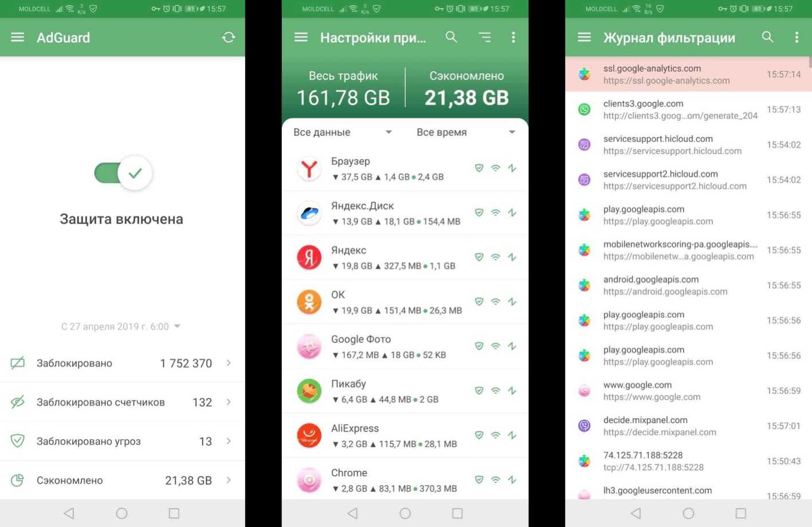Select the Chrome app icon
This screenshot has width=812, height=527.
[x=309, y=480]
